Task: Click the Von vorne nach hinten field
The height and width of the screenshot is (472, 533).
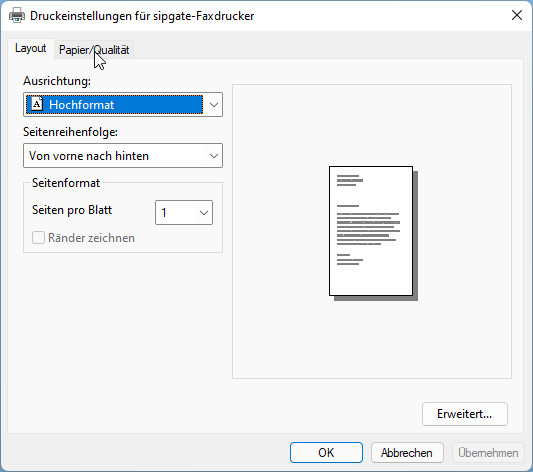Action: pyautogui.click(x=123, y=156)
